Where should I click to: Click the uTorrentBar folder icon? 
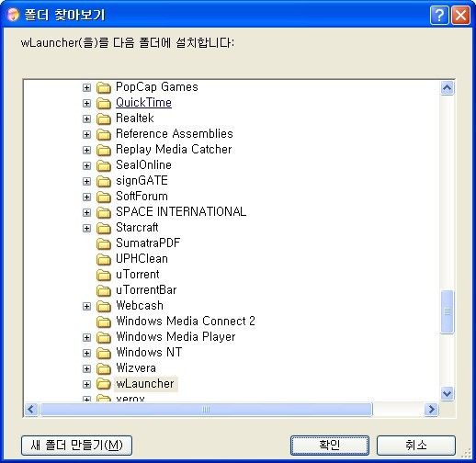point(104,290)
